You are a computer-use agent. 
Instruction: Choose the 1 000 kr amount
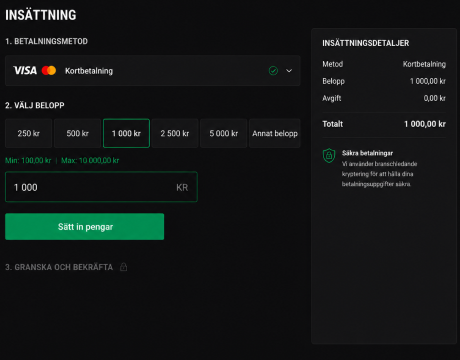pos(126,133)
